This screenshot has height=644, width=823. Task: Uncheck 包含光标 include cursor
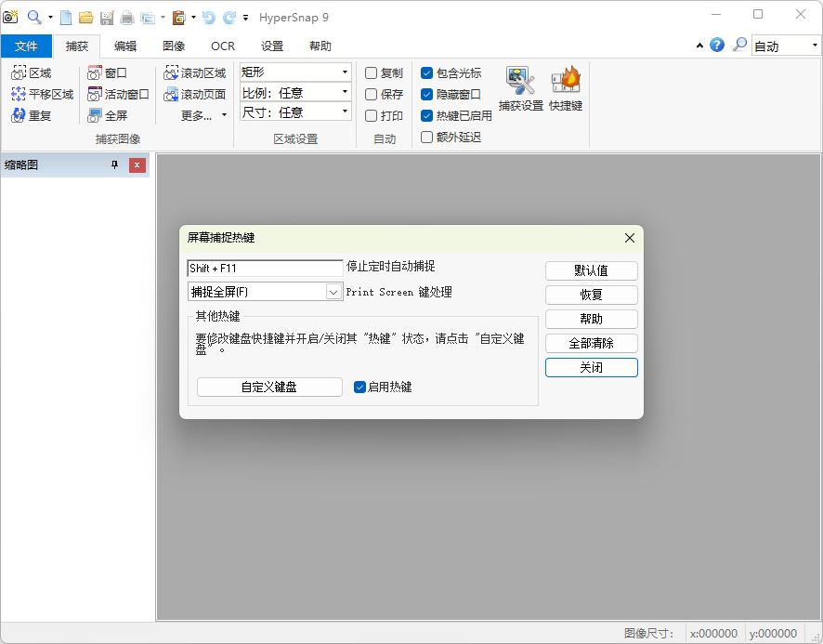coord(426,73)
